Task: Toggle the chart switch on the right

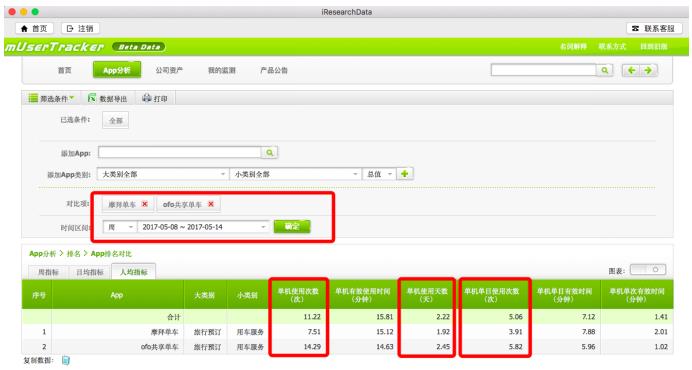Action: click(647, 269)
